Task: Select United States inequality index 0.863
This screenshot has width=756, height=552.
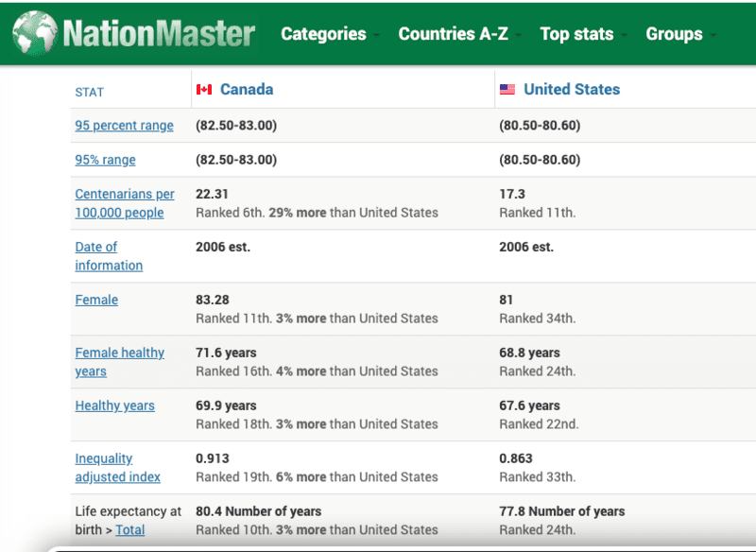Action: click(515, 458)
